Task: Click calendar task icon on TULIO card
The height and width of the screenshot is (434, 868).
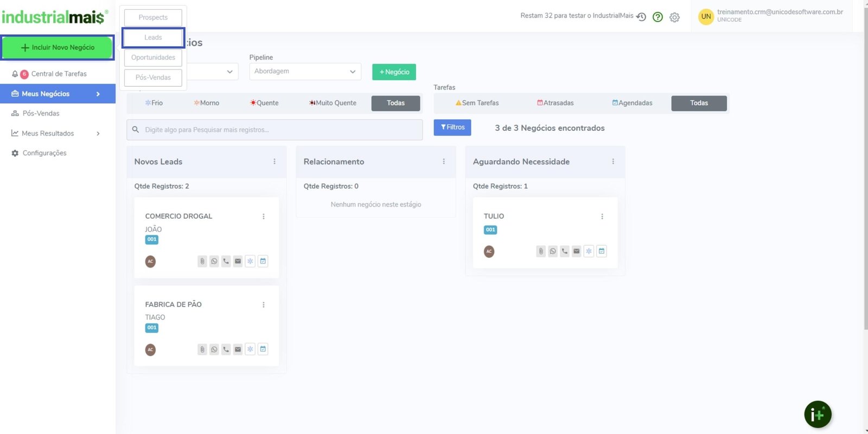Action: tap(602, 251)
